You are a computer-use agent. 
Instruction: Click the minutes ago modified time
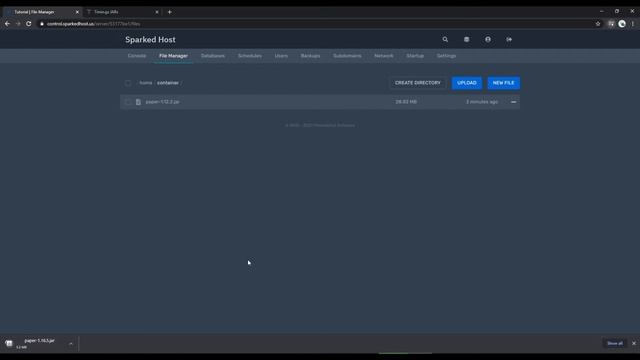tap(482, 102)
